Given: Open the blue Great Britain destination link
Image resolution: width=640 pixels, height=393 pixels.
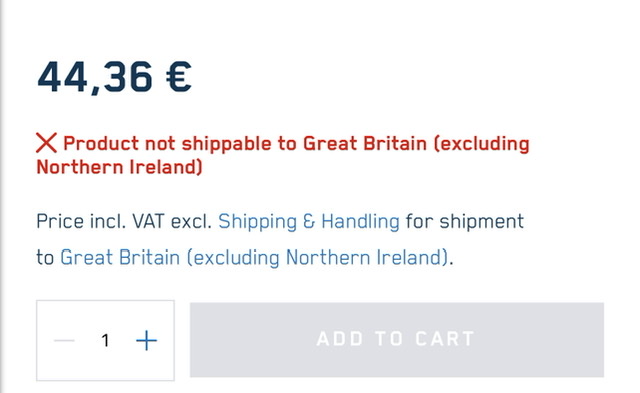Looking at the screenshot, I should (254, 258).
